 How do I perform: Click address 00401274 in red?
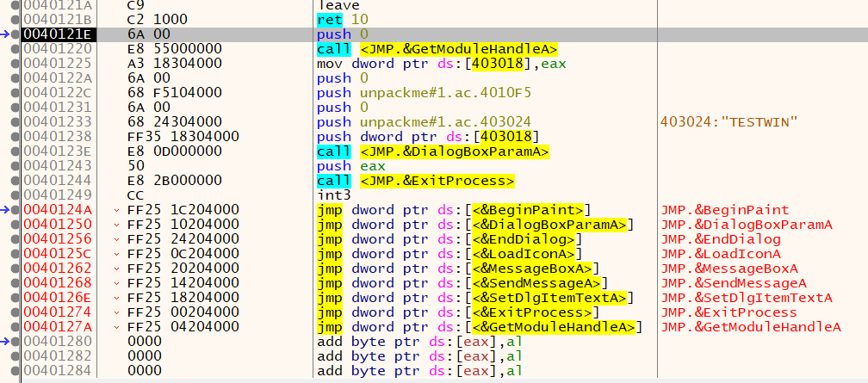[x=59, y=312]
